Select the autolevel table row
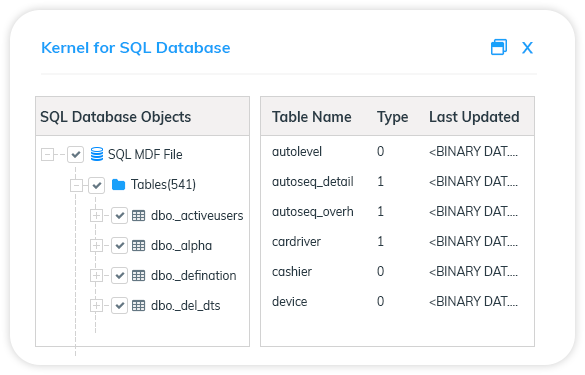The height and width of the screenshot is (375, 585). click(x=397, y=151)
